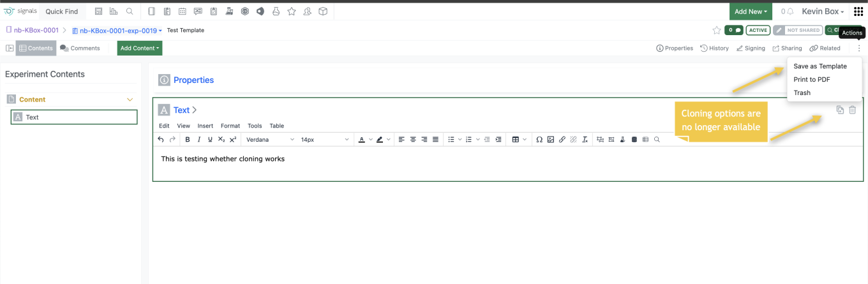
Task: Favorite the experiment with the star icon
Action: click(x=716, y=30)
